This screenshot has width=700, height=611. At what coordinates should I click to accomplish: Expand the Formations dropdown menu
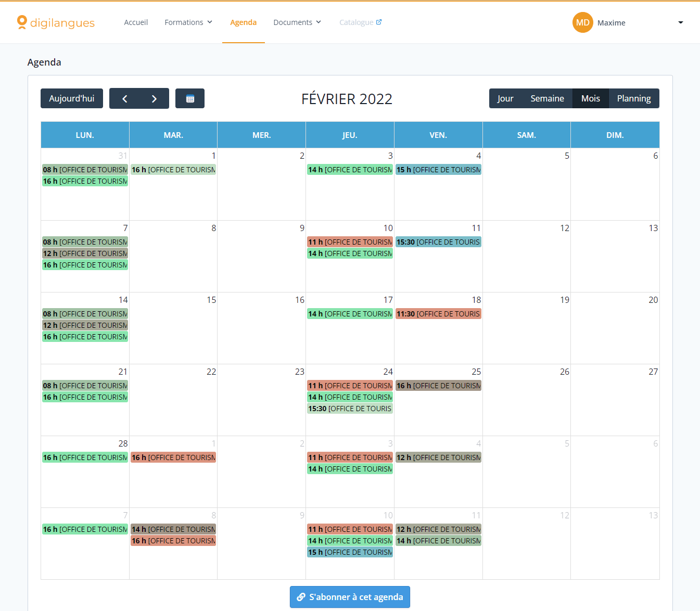click(188, 22)
